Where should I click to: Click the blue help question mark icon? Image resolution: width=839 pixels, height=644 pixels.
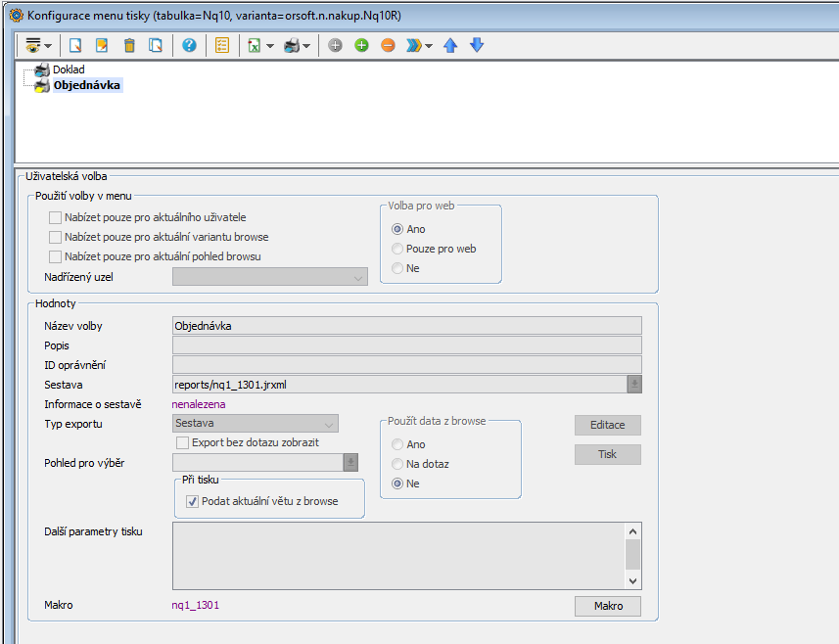coord(189,45)
